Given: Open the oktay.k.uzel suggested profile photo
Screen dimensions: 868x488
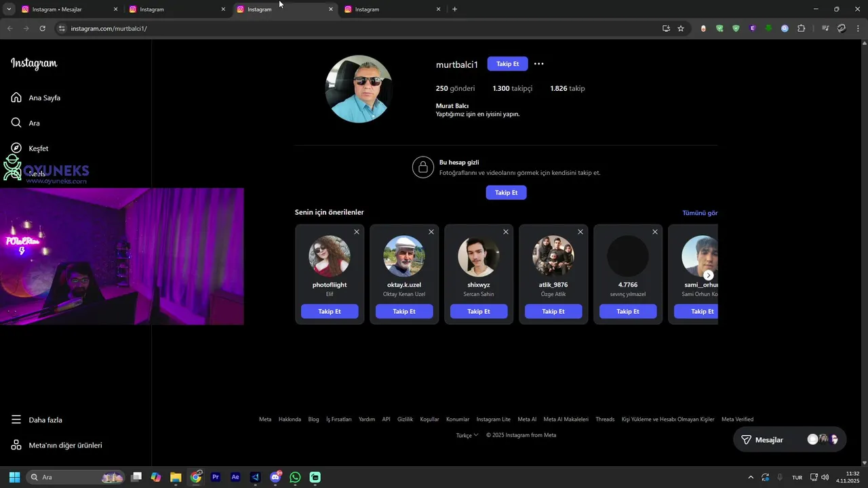Looking at the screenshot, I should (404, 256).
